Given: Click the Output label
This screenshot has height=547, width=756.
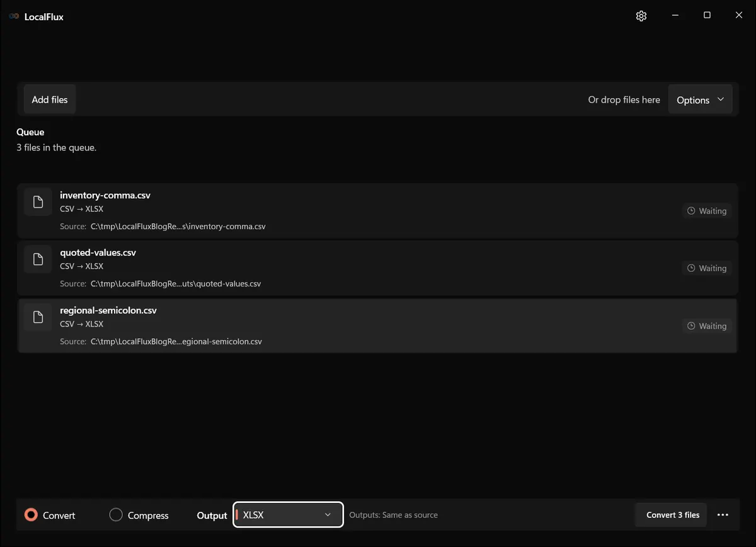Looking at the screenshot, I should click(212, 516).
